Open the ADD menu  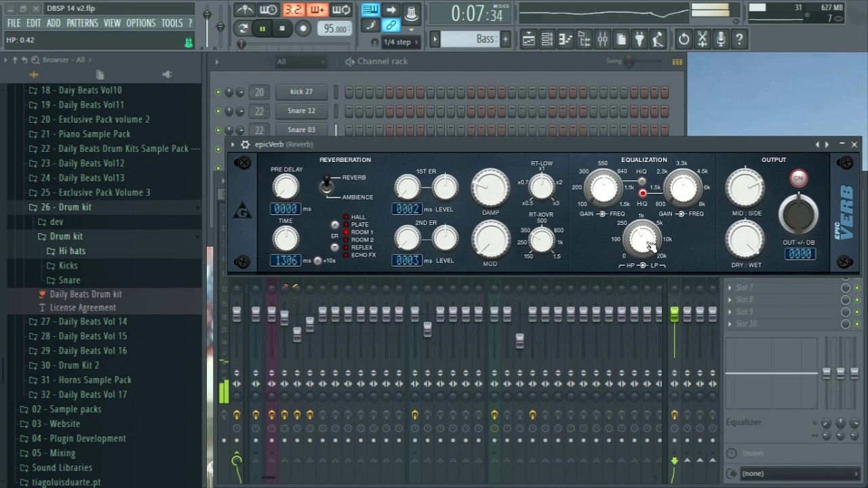tap(54, 23)
